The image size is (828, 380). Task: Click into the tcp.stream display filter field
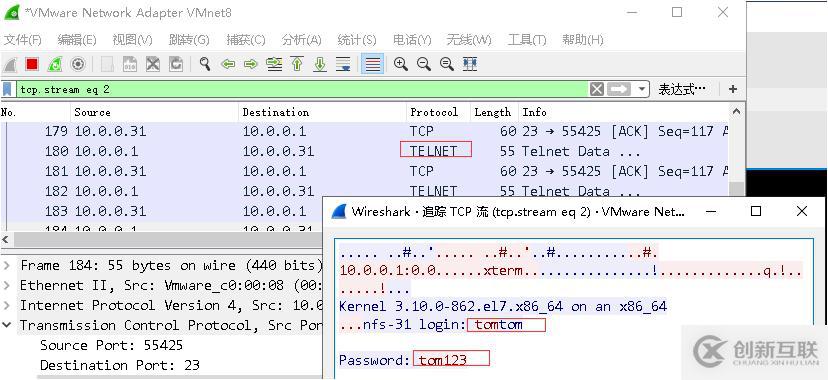tap(303, 89)
